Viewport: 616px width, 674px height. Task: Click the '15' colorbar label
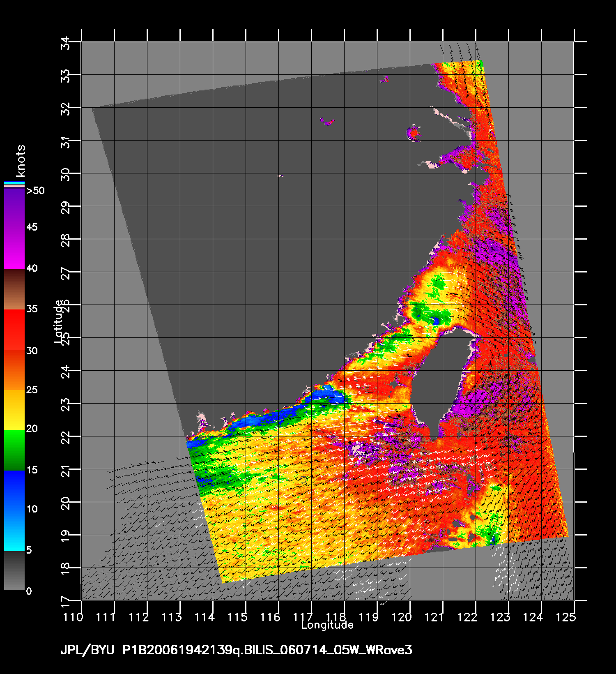click(x=32, y=470)
